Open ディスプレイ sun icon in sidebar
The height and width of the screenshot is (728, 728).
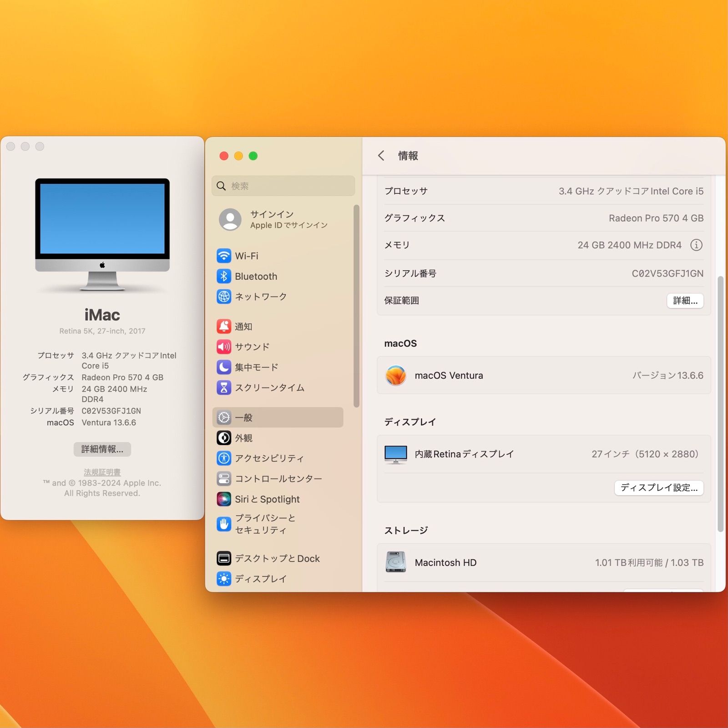[223, 579]
